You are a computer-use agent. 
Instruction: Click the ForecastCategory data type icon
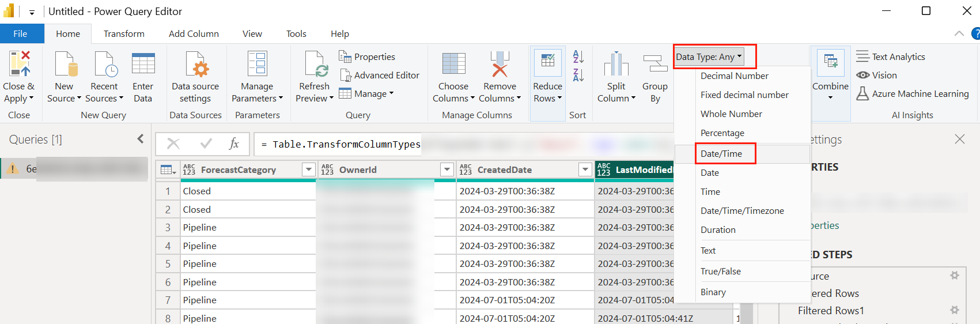[x=189, y=169]
